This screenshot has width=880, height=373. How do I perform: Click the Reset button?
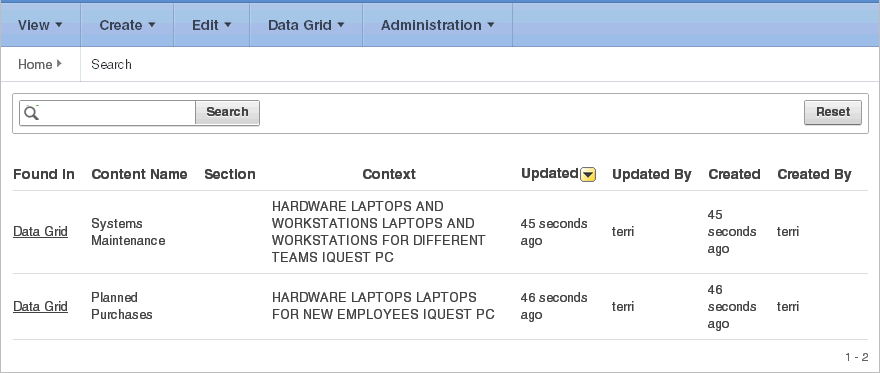(x=833, y=112)
